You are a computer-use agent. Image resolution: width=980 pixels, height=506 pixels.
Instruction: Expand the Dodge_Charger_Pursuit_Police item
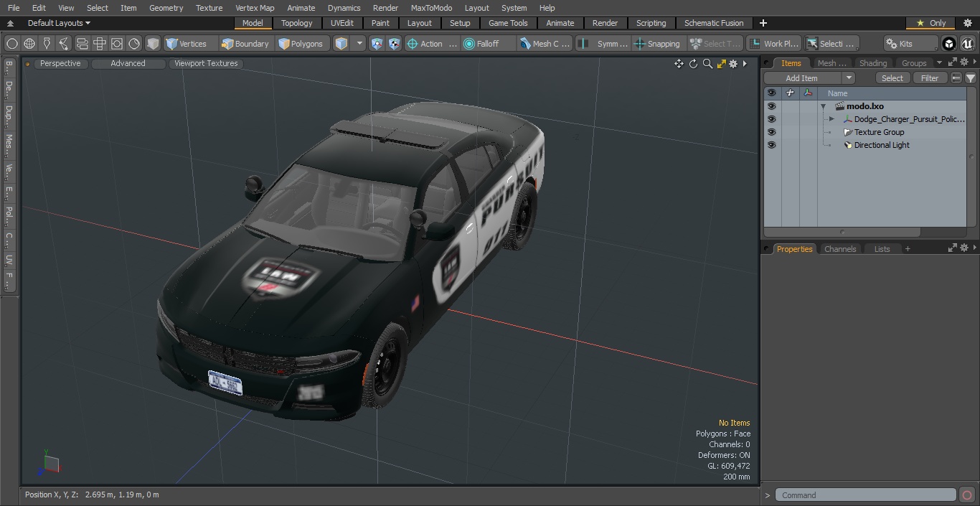[x=831, y=119]
